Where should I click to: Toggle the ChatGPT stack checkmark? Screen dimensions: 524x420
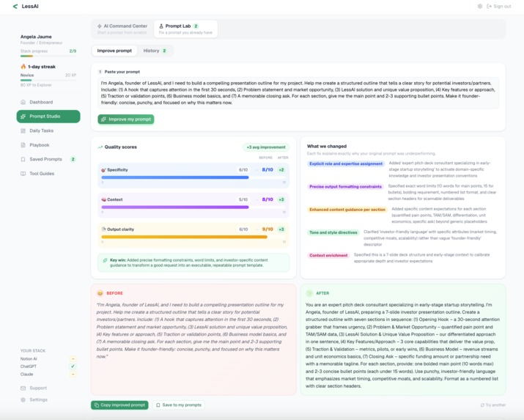coord(73,366)
